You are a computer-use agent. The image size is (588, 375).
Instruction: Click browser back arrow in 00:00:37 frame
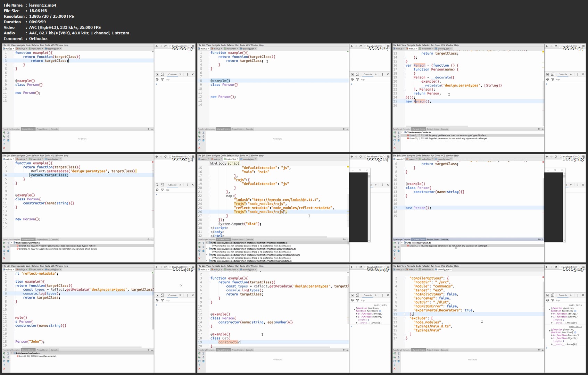point(157,46)
